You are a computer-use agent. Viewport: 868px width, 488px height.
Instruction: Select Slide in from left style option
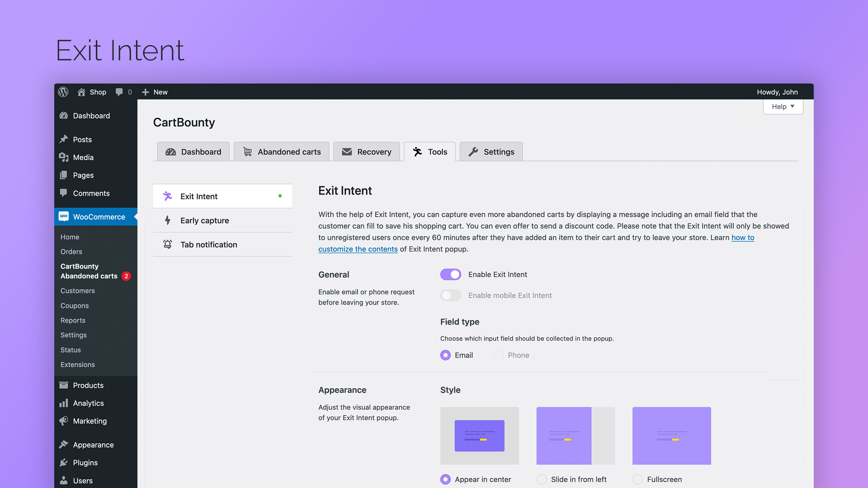click(x=541, y=479)
